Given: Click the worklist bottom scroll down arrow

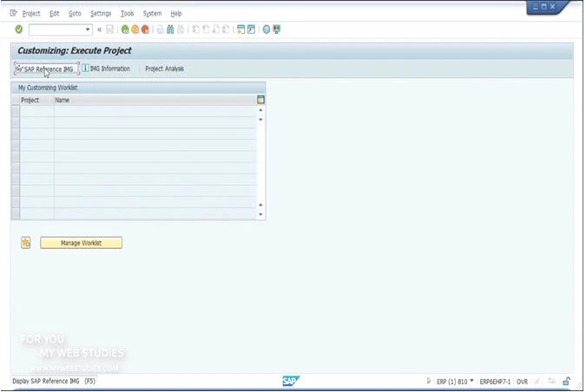Looking at the screenshot, I should coord(260,214).
